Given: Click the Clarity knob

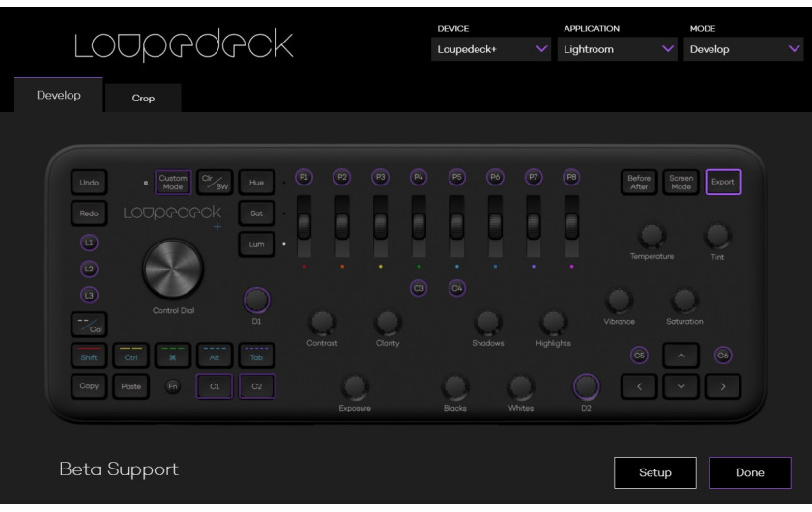Looking at the screenshot, I should pos(388,322).
